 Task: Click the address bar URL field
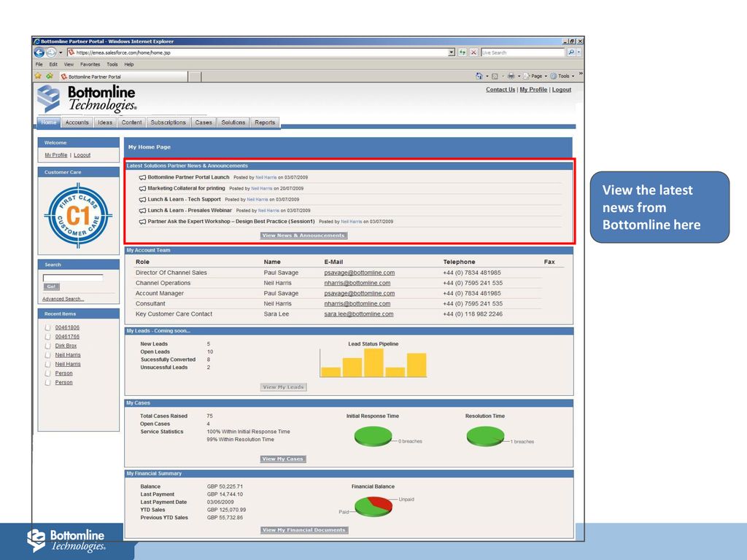tap(258, 52)
